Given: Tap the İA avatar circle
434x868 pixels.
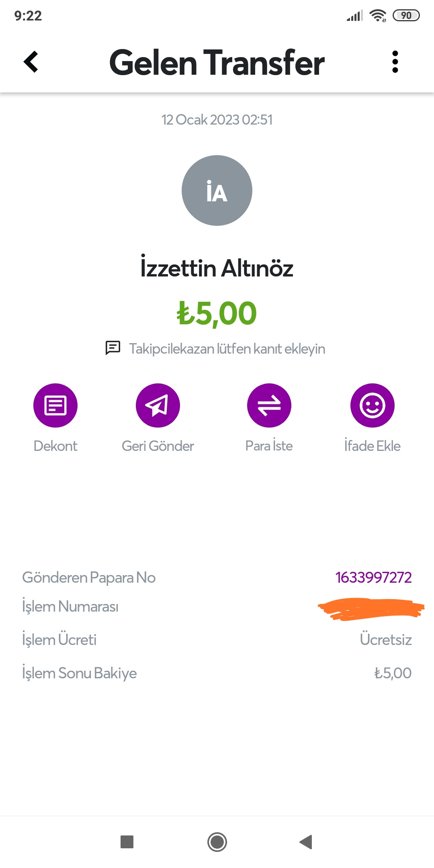Looking at the screenshot, I should (x=217, y=190).
